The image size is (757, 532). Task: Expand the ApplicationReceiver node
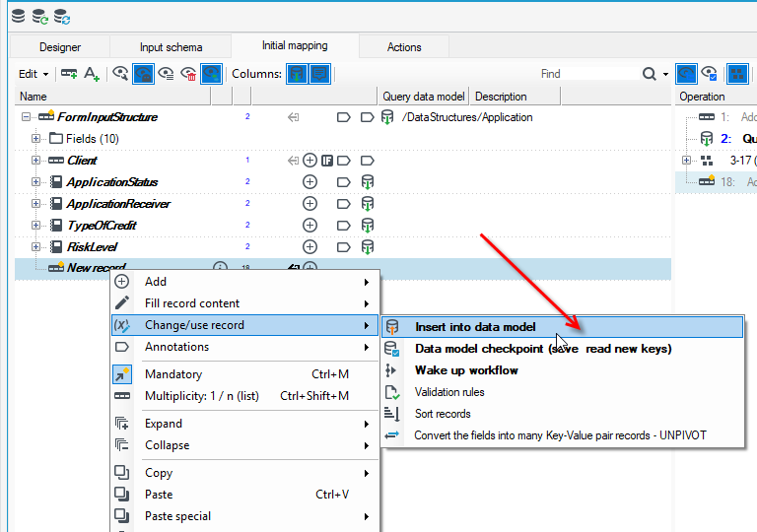(x=35, y=203)
